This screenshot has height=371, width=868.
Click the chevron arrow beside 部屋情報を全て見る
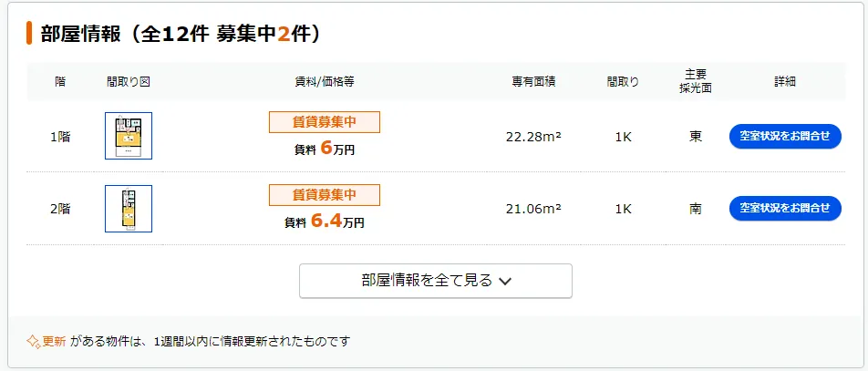(x=506, y=281)
